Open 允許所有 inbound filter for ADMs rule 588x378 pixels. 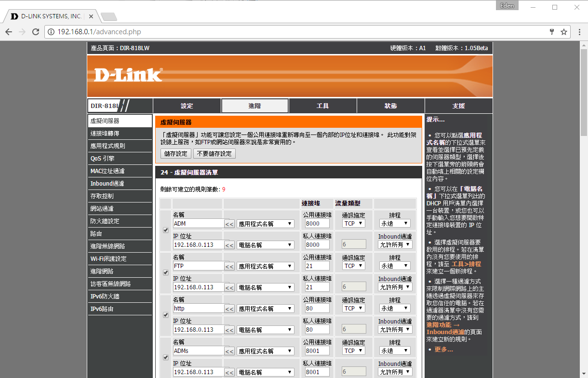pos(395,372)
